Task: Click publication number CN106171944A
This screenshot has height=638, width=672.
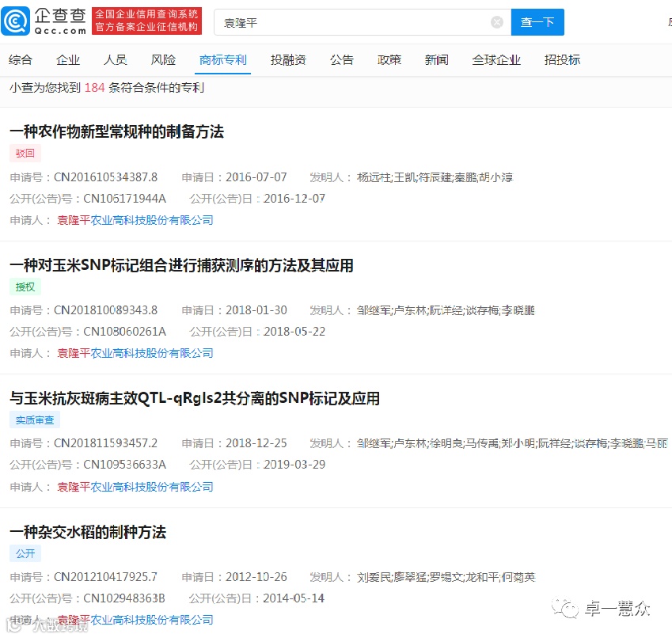Action: pos(124,199)
